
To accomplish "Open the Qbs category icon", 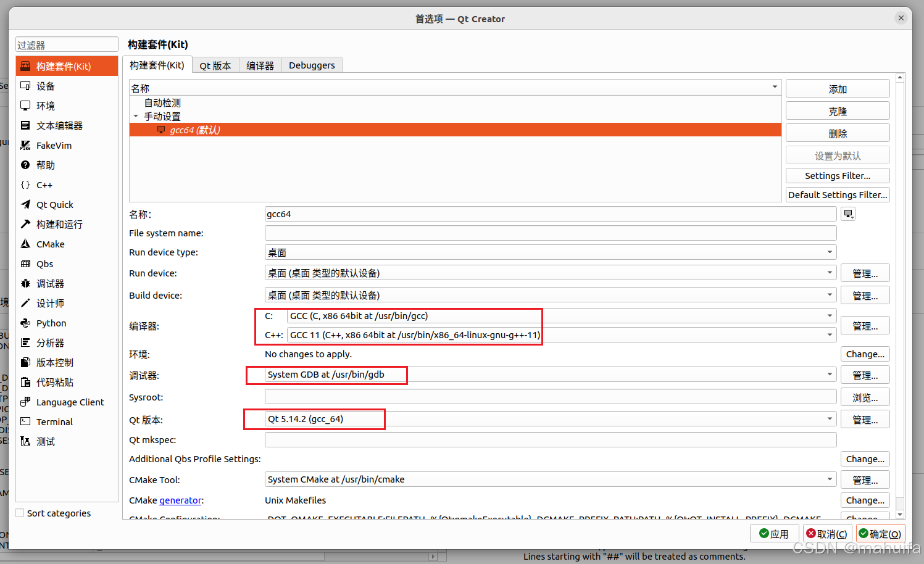I will tap(25, 264).
